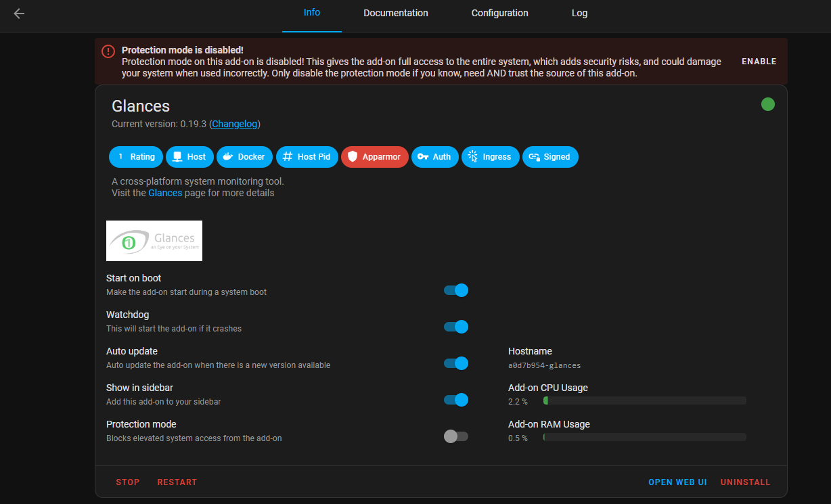Open the Changelog link
This screenshot has width=831, height=504.
234,124
